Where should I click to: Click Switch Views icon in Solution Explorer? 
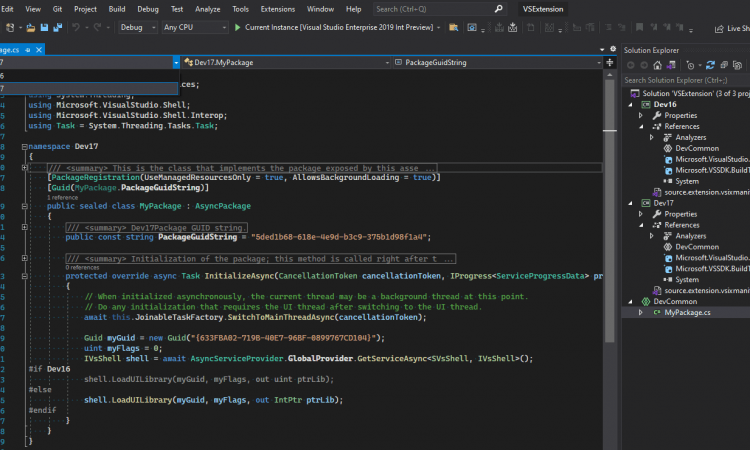pos(671,65)
